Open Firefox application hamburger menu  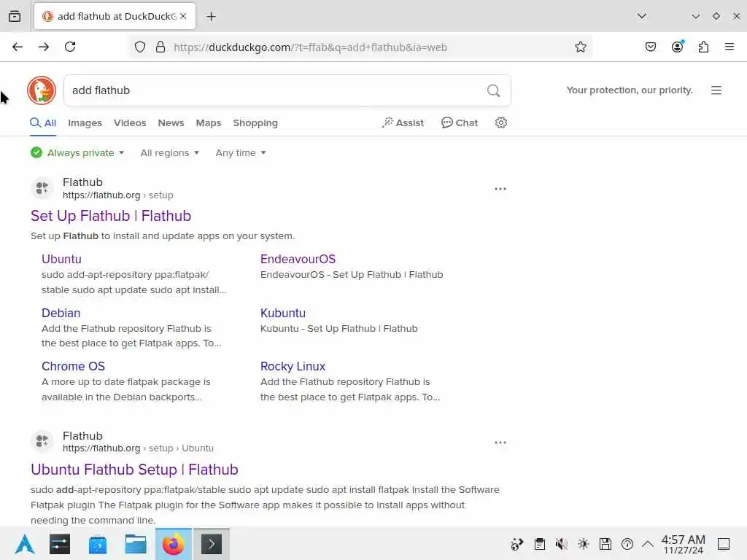pyautogui.click(x=729, y=47)
